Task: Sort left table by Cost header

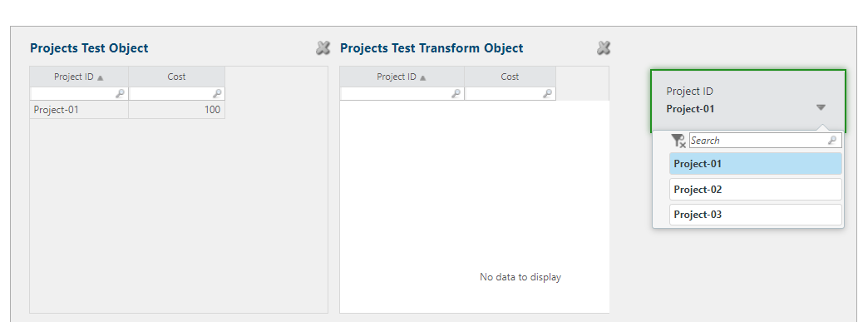Action: pos(176,77)
